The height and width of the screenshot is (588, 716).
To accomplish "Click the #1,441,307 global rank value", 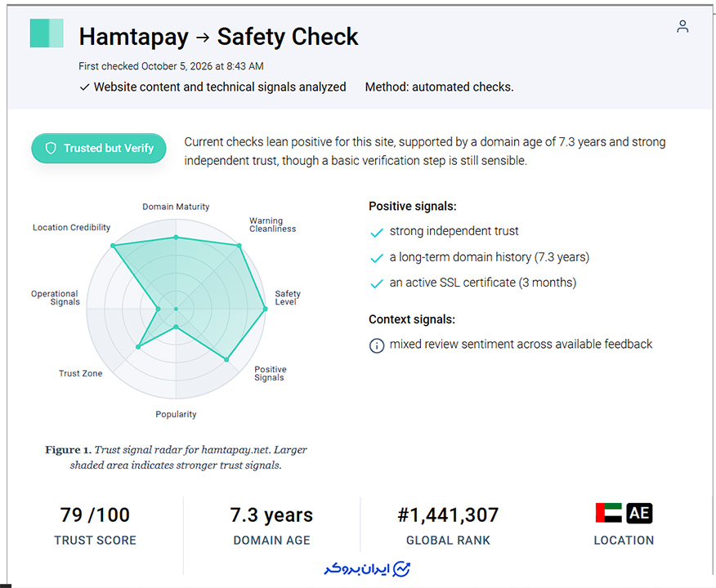I will 448,515.
